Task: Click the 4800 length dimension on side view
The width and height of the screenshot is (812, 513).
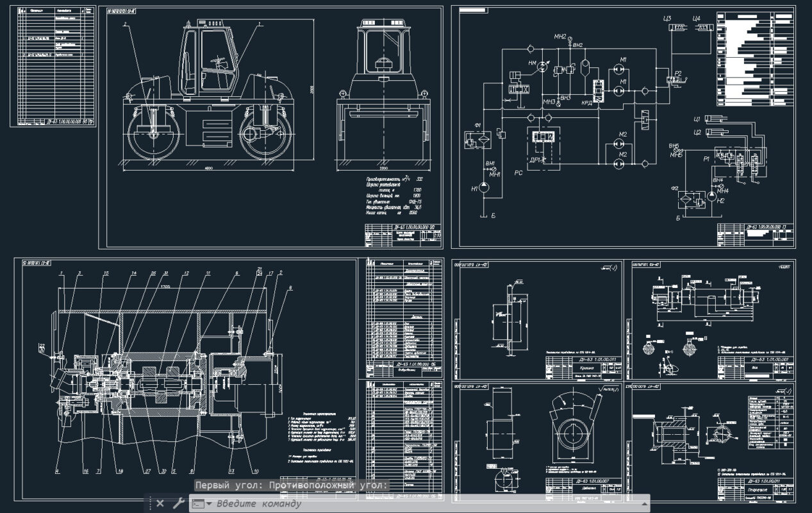Action: point(210,169)
